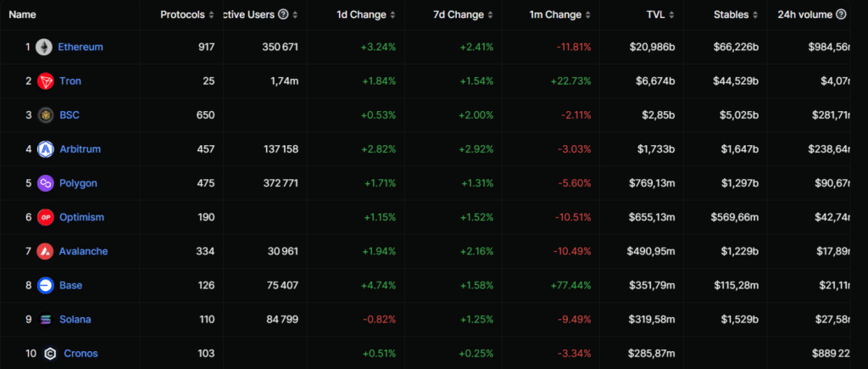868x369 pixels.
Task: Sort by 7d Change header
Action: coord(463,15)
